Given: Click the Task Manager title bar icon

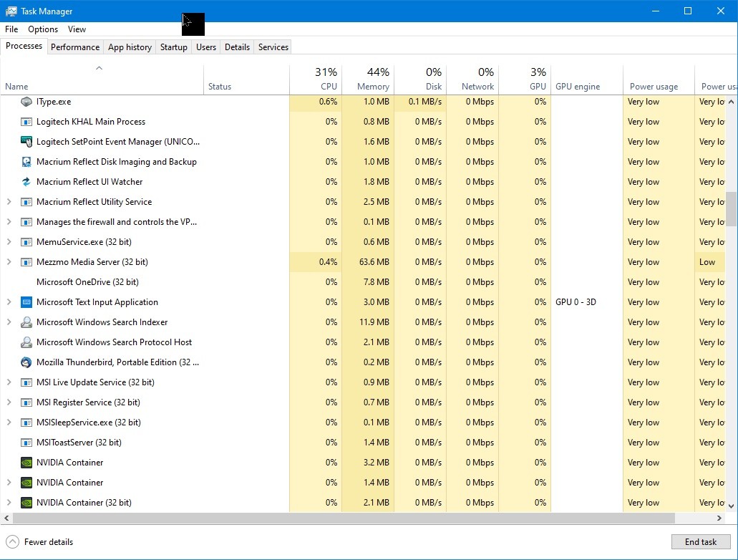Looking at the screenshot, I should pyautogui.click(x=11, y=11).
